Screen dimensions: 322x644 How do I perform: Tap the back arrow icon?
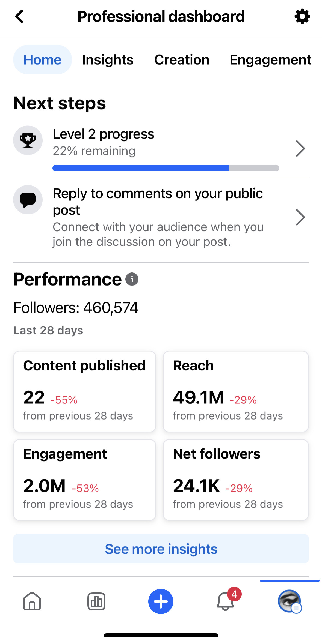tap(19, 16)
